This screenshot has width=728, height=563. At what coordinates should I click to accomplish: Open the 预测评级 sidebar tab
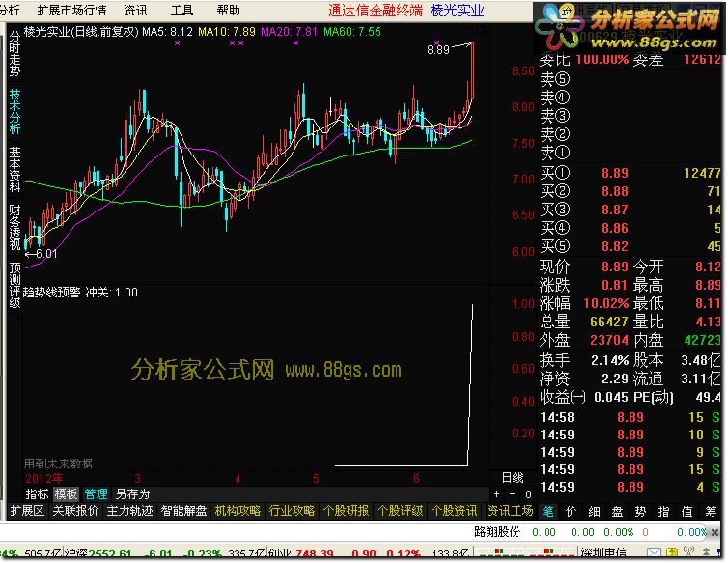point(14,285)
